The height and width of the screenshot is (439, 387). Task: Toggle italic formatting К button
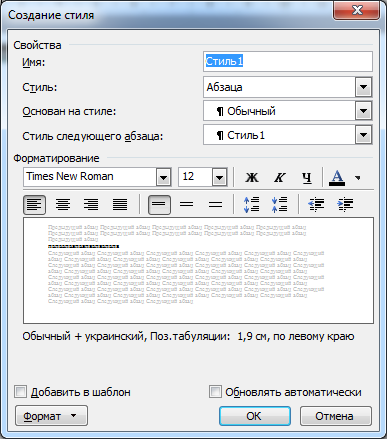(x=279, y=177)
